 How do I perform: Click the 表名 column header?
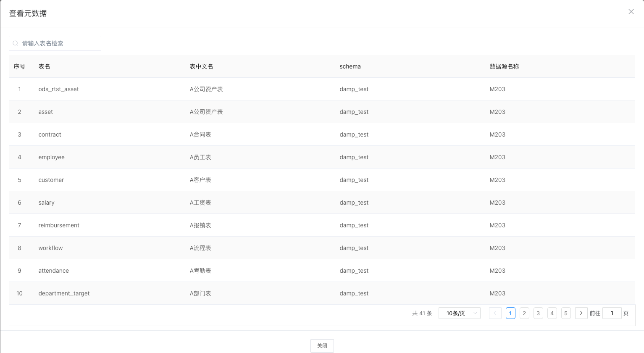coord(44,66)
